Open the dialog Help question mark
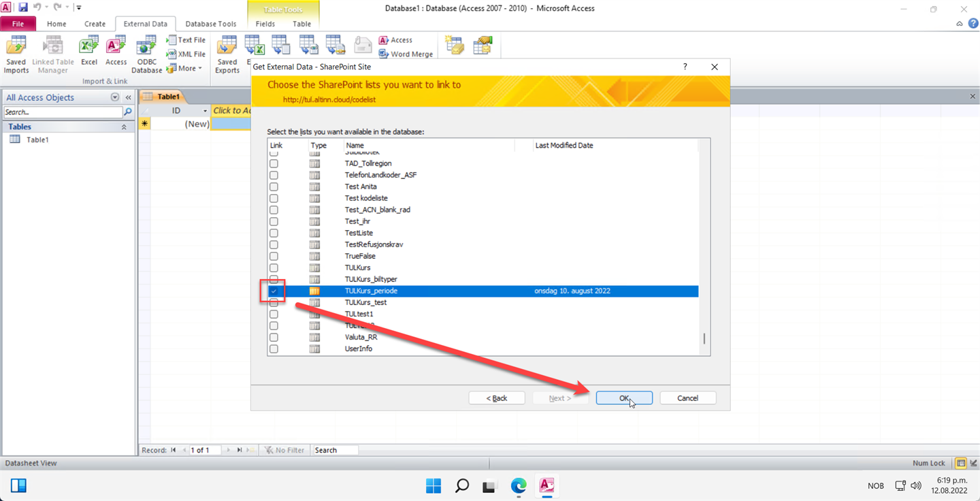 point(685,67)
